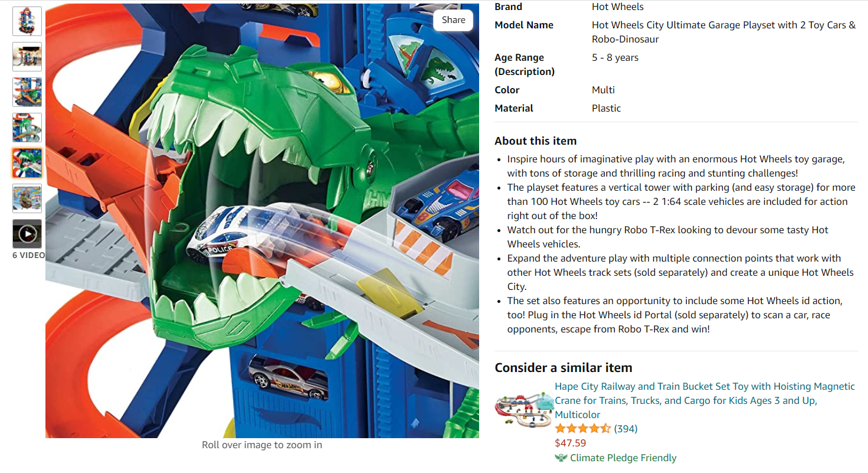This screenshot has height=473, width=868.
Task: Open the (394) reviews count link
Action: [x=625, y=429]
